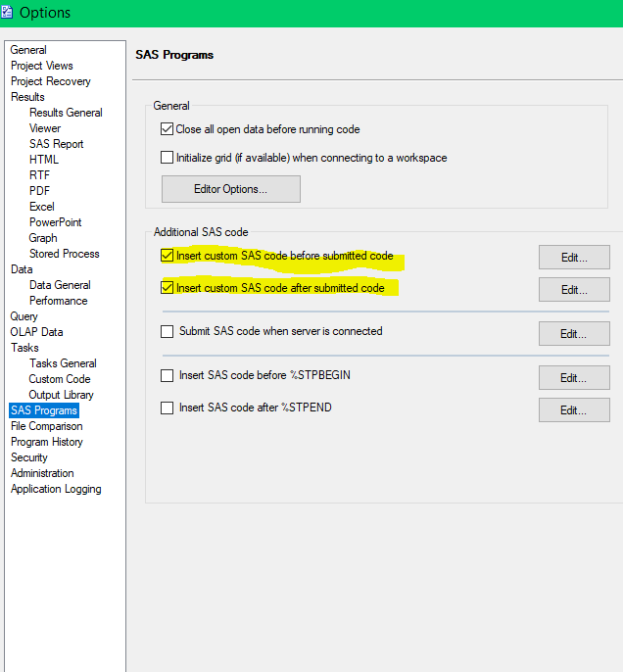The image size is (623, 672).
Task: Edit custom code inserted after submitted code
Action: click(574, 290)
